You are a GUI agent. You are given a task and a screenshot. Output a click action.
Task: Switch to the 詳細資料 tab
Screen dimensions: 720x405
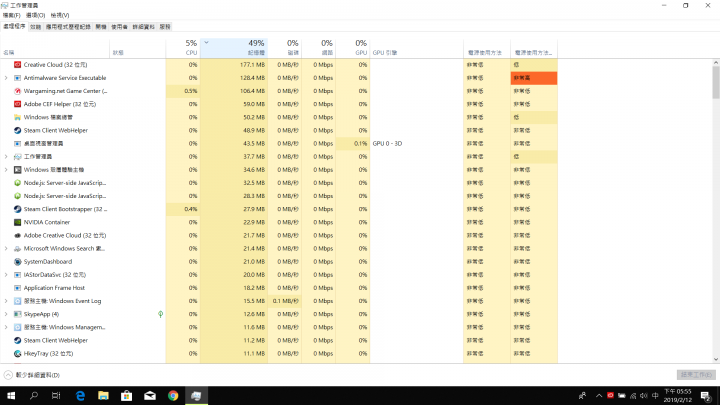pyautogui.click(x=143, y=27)
